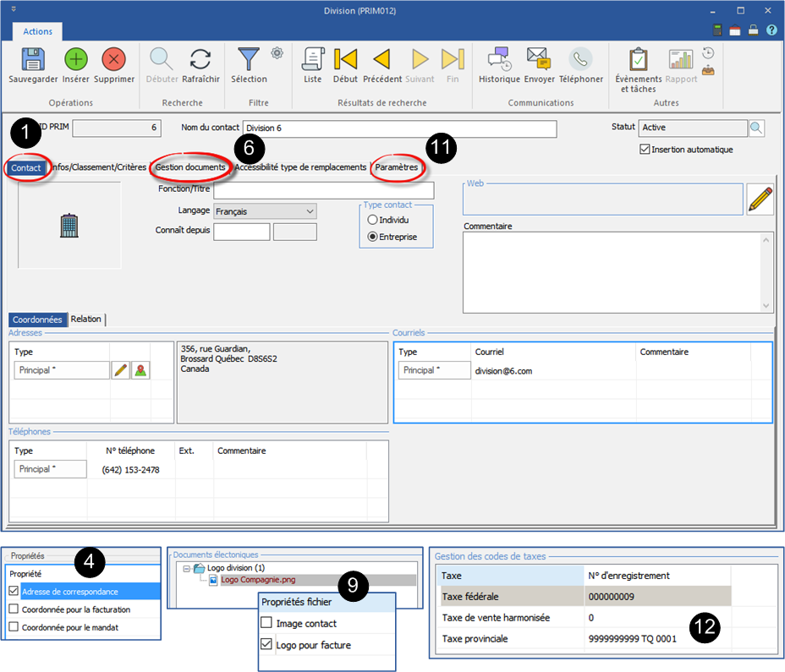Viewport: 785px width, 672px height.
Task: Edit address with the pencil icon
Action: (121, 370)
